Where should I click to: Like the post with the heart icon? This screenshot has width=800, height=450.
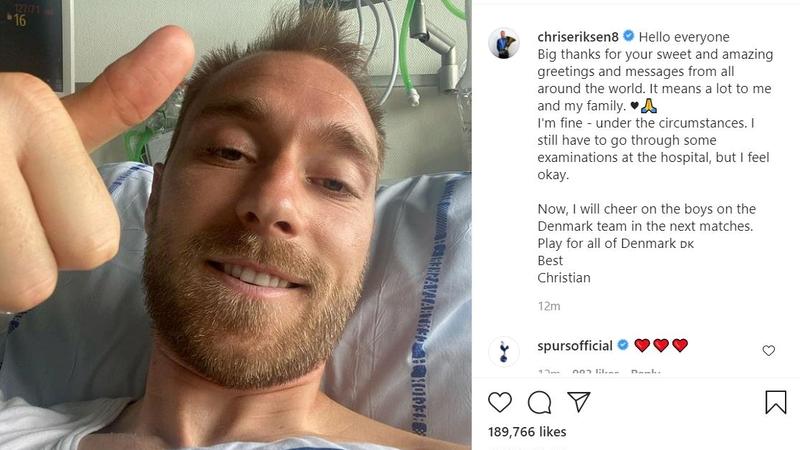pos(499,402)
